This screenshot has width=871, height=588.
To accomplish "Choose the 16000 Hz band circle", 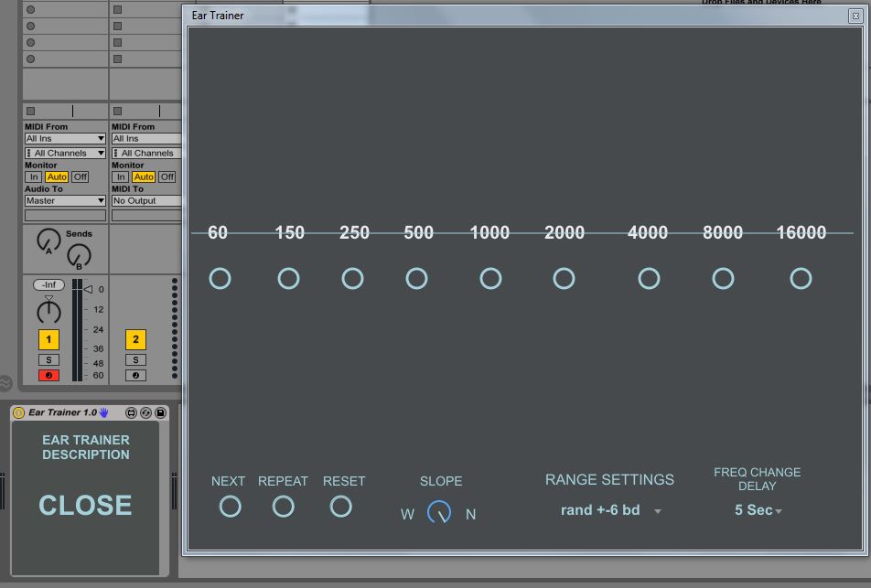I will click(x=801, y=278).
